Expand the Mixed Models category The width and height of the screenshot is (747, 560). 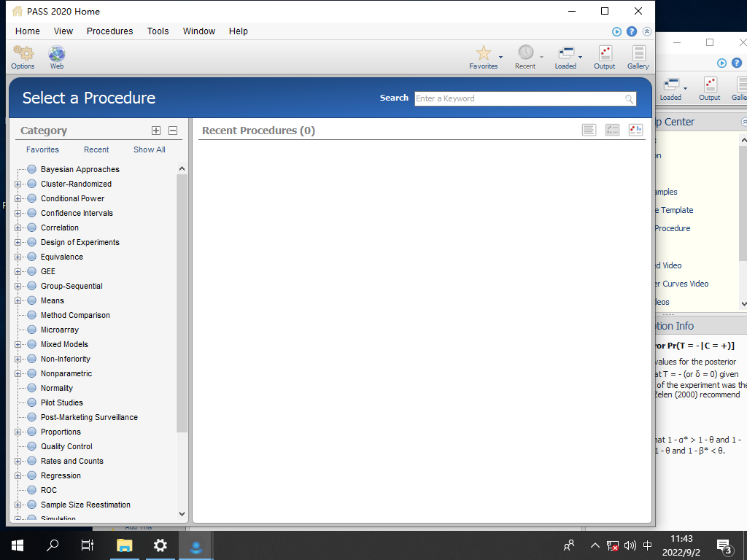tap(18, 344)
